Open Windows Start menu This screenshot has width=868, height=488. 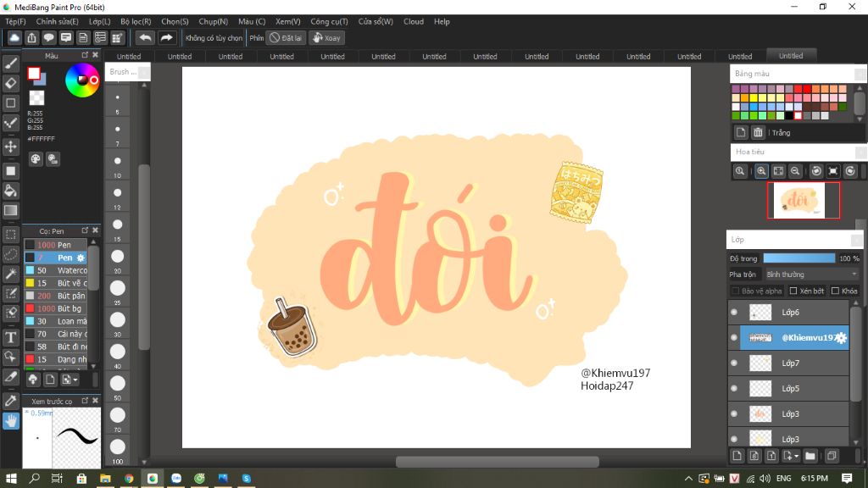tap(11, 478)
